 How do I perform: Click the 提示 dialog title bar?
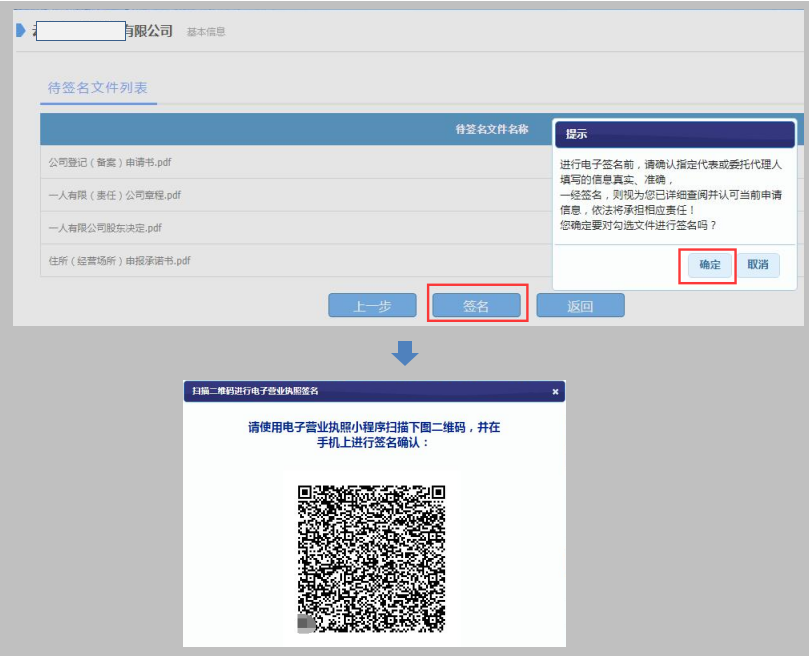pos(675,134)
